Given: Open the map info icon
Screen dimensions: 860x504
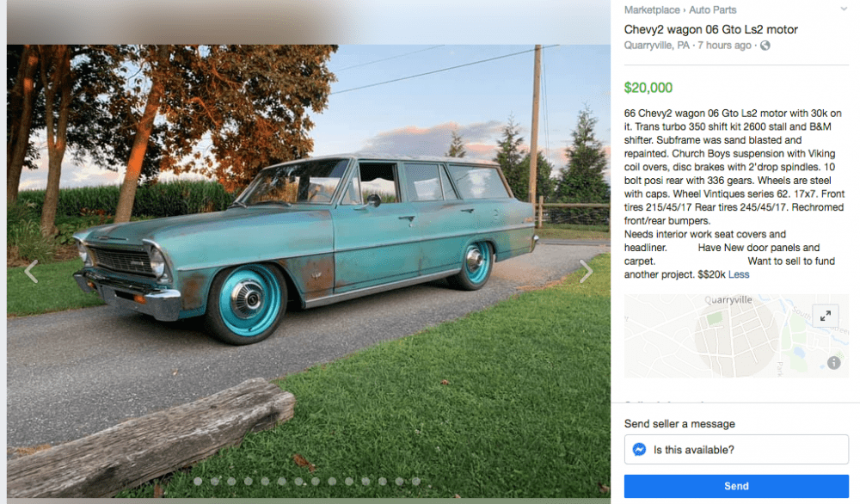Looking at the screenshot, I should click(833, 362).
